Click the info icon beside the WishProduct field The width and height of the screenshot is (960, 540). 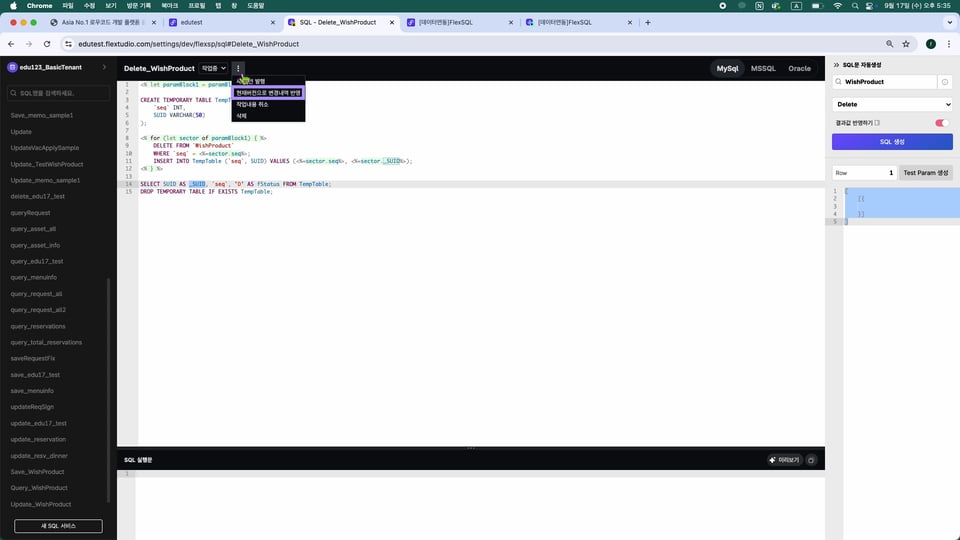(945, 82)
